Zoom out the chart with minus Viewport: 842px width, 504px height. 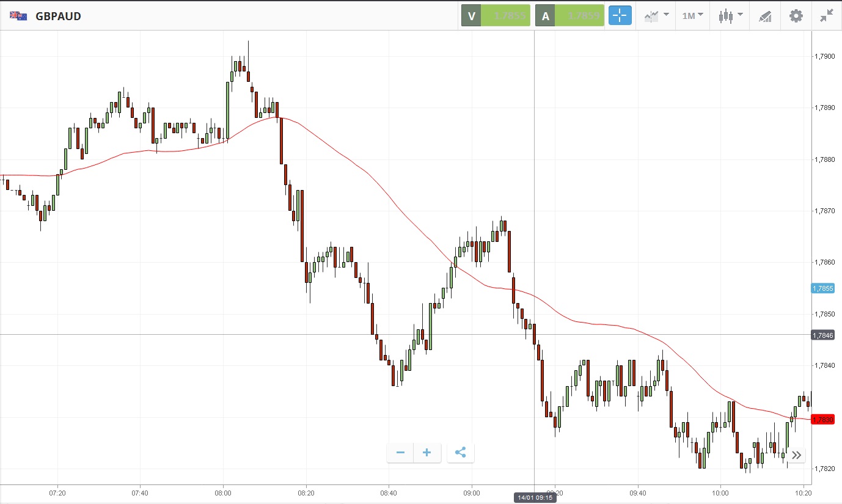(x=400, y=453)
